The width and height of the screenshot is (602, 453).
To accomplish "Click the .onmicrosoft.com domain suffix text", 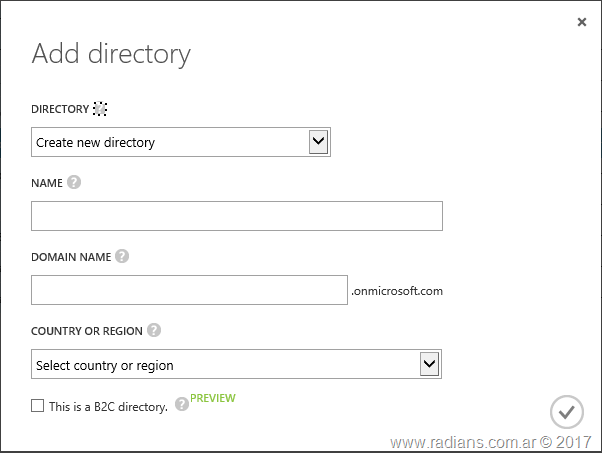I will 397,292.
